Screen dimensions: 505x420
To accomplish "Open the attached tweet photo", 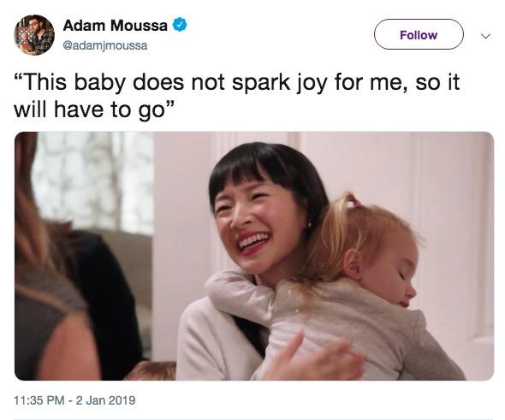I will pyautogui.click(x=254, y=256).
